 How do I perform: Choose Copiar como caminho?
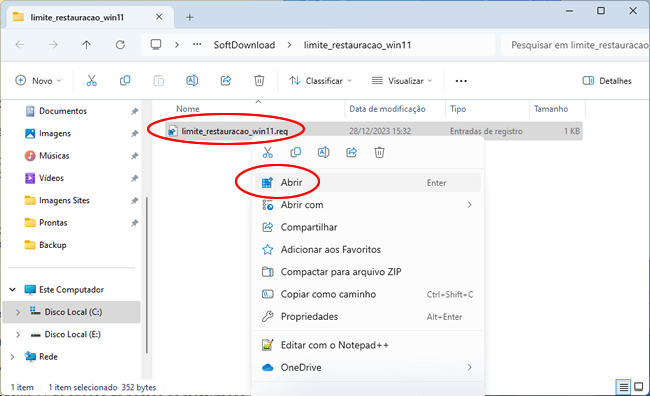pos(368,294)
